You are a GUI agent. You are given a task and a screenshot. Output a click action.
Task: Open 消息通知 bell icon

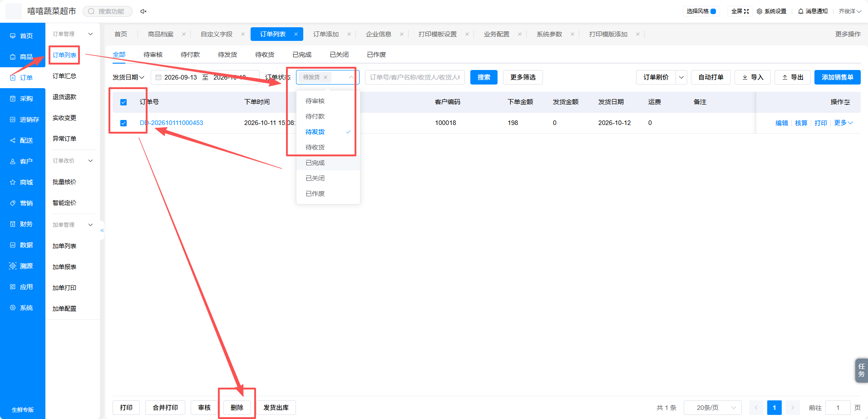(x=801, y=11)
